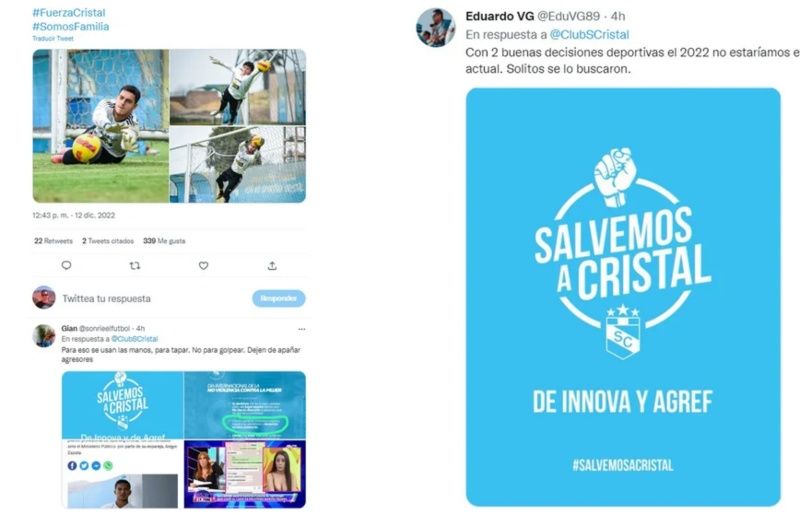The height and width of the screenshot is (514, 800).
Task: View the 339 Me gusta list
Action: click(x=164, y=241)
